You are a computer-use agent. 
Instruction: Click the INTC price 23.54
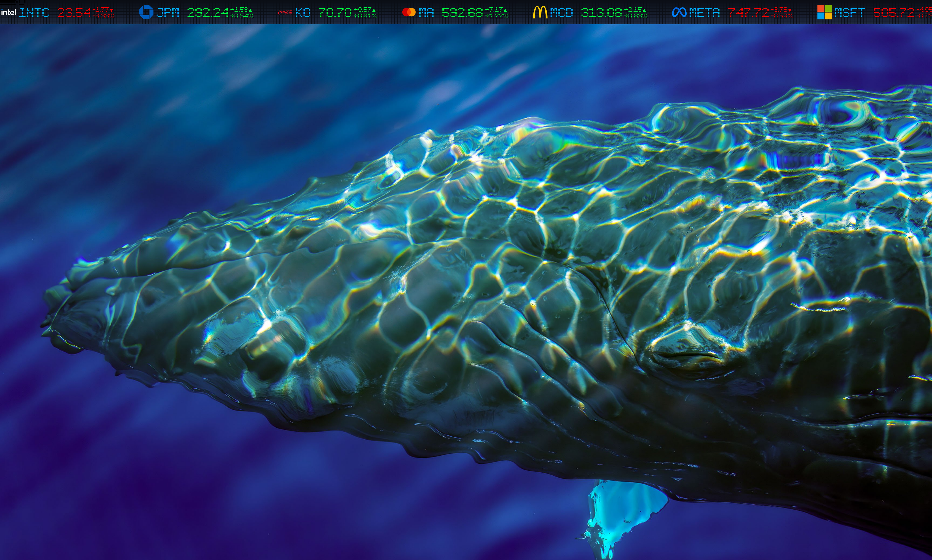74,12
